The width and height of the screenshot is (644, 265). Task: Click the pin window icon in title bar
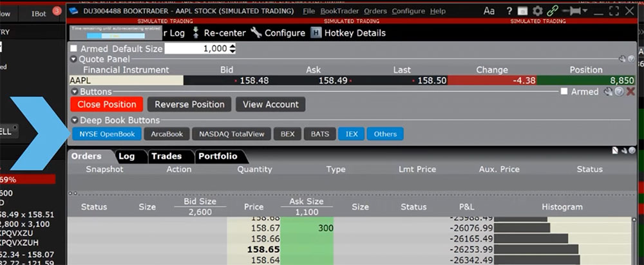tap(571, 11)
